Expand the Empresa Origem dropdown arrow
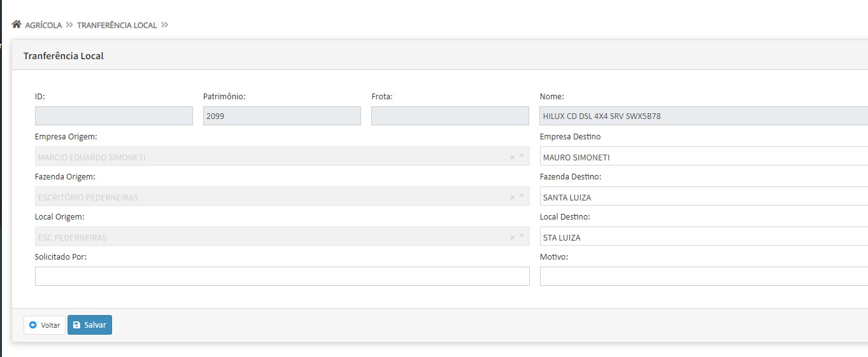 (x=522, y=157)
